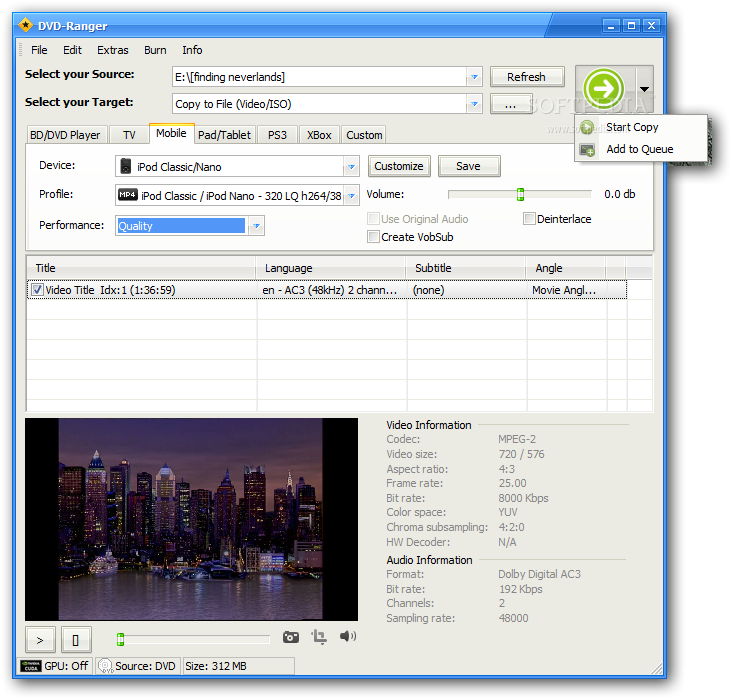Screen dimensions: 732x699
Task: Click the '0.0 db' volume value
Action: tap(619, 194)
